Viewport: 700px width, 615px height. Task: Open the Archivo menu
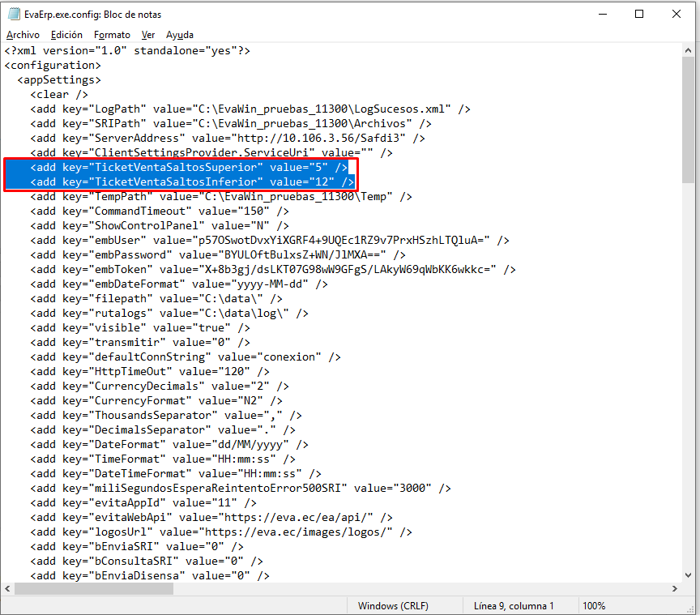(x=23, y=35)
